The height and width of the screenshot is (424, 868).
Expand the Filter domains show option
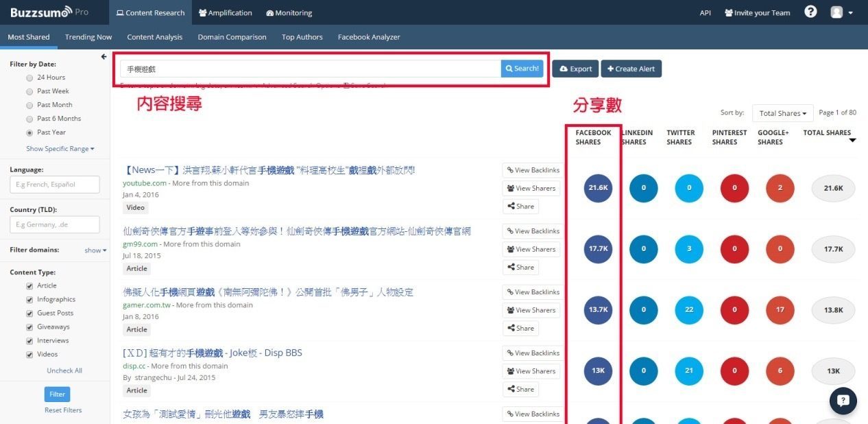tap(93, 250)
